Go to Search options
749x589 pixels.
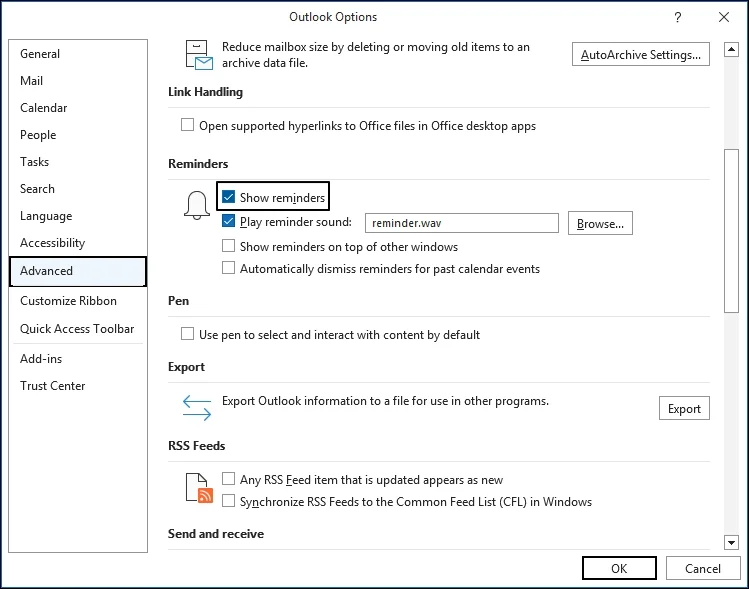[78, 189]
